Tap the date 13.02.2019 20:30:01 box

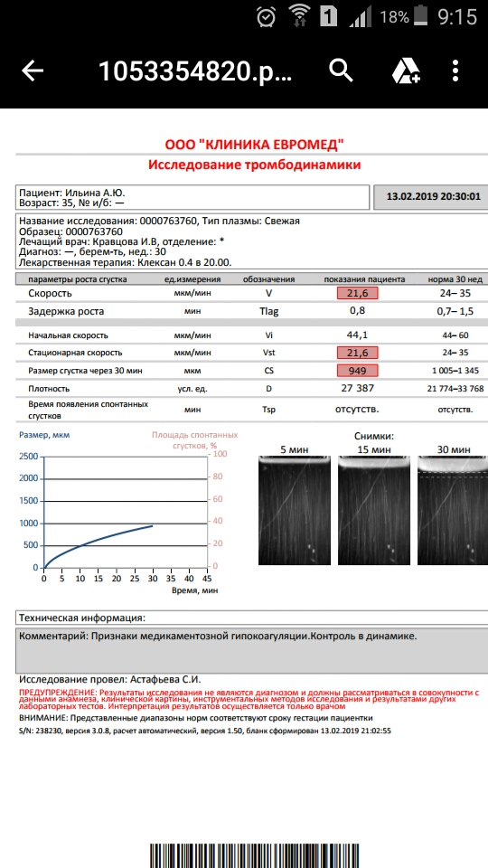430,196
